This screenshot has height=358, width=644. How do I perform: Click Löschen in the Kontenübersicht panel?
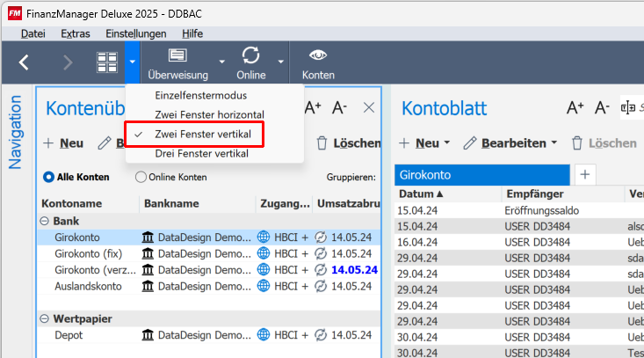[349, 143]
